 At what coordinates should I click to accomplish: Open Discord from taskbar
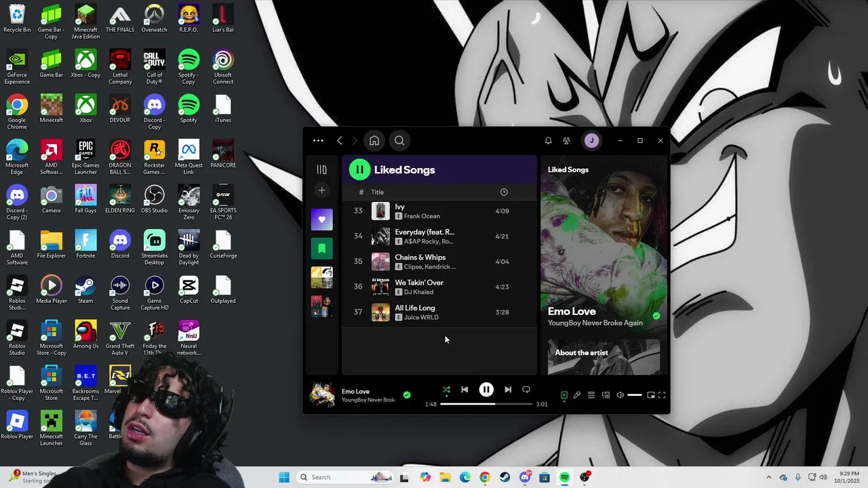pos(525,477)
